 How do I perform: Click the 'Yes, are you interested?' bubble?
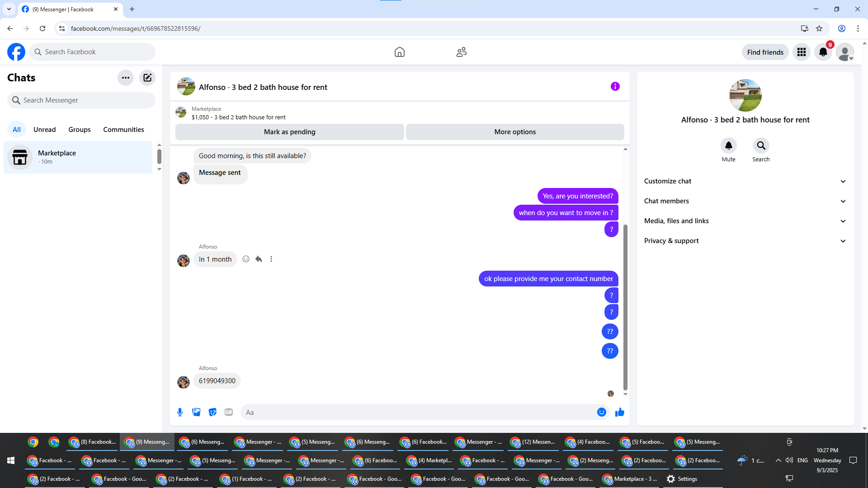pyautogui.click(x=578, y=196)
